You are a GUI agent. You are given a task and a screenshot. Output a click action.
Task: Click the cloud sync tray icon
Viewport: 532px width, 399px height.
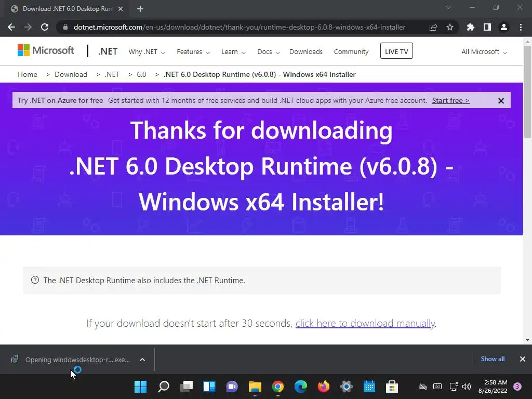coord(423,387)
